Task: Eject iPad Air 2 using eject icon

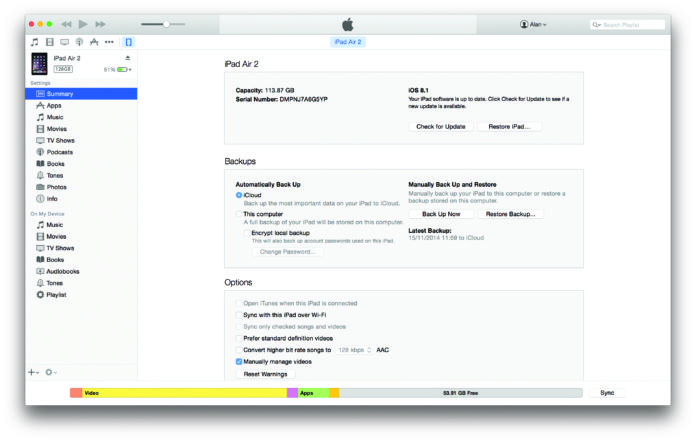Action: pos(128,58)
